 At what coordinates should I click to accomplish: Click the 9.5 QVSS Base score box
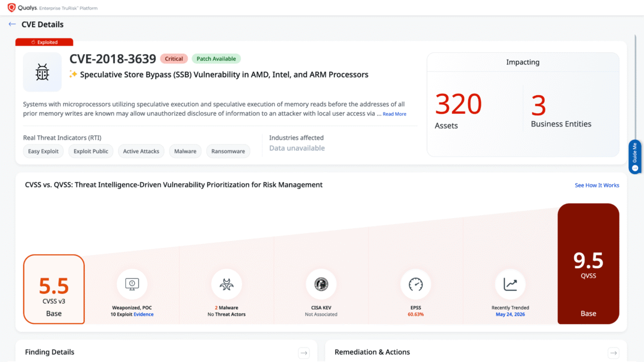tap(588, 263)
